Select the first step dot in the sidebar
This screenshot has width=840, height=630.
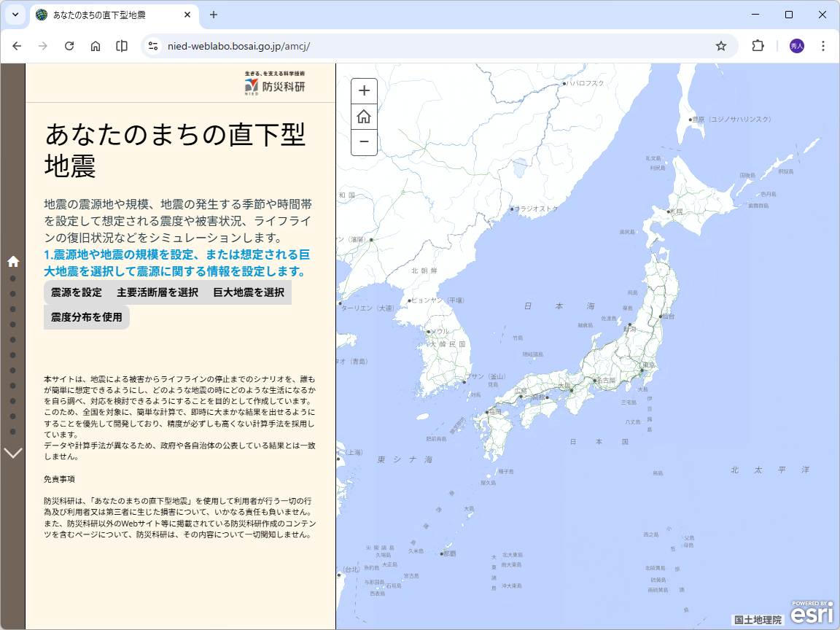(12, 279)
